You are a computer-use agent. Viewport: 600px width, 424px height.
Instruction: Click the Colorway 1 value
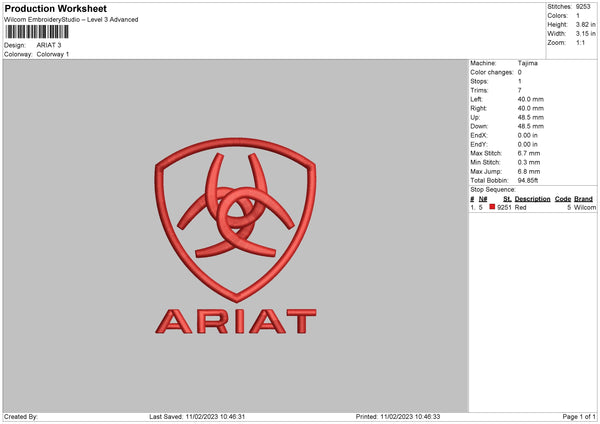(53, 54)
